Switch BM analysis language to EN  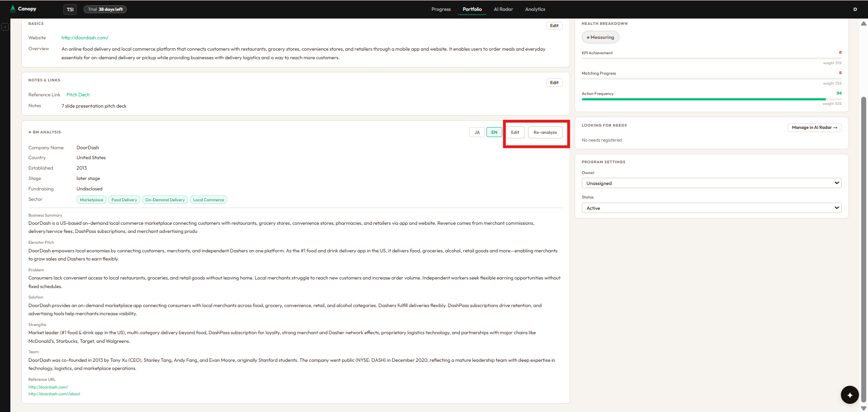pos(494,133)
